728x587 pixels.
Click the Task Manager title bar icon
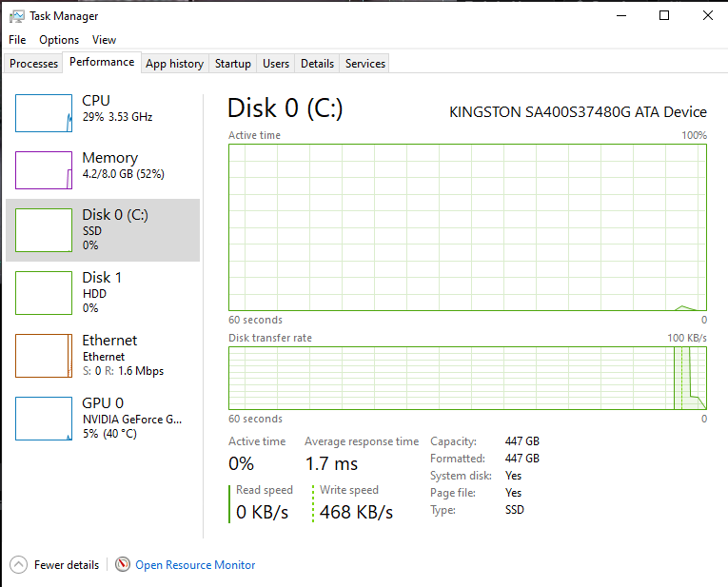tap(17, 16)
